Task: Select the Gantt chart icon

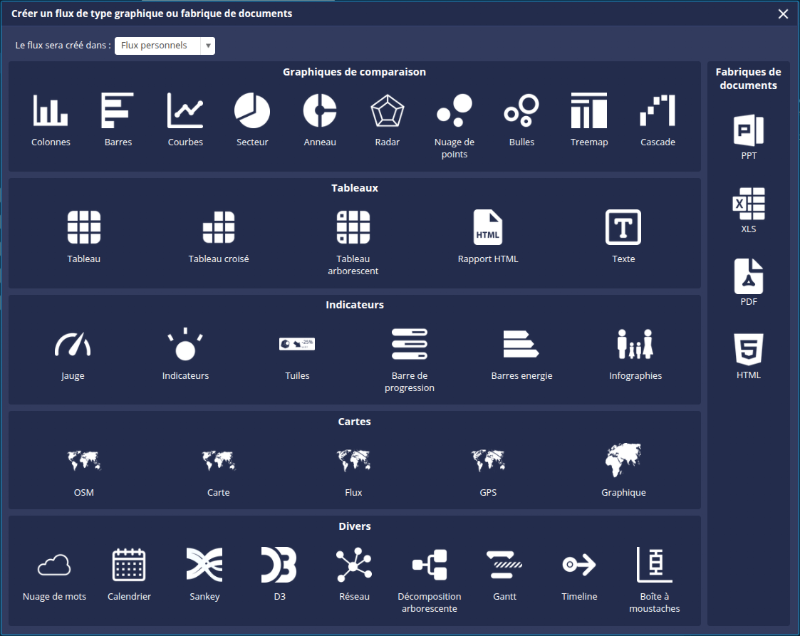Action: click(x=505, y=565)
